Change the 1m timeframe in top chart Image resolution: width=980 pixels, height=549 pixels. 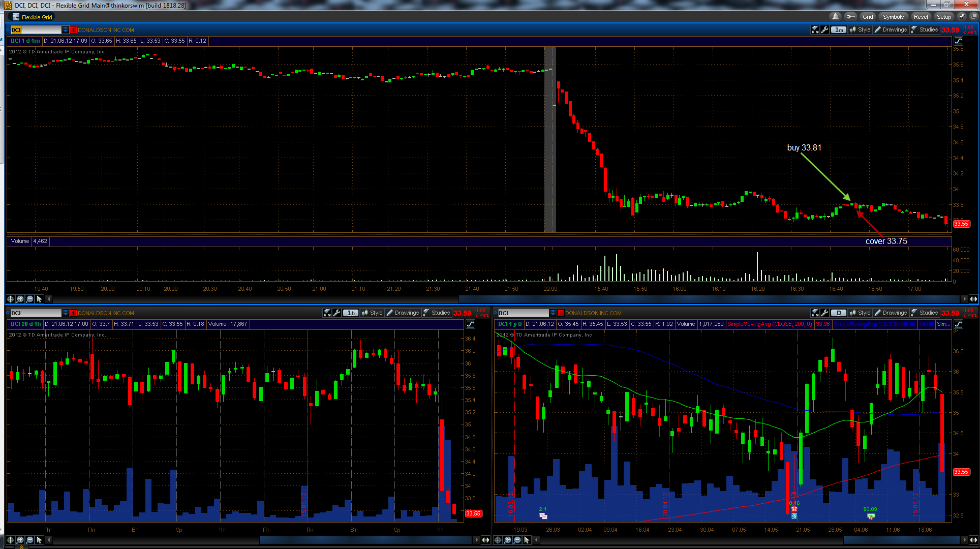pyautogui.click(x=839, y=30)
